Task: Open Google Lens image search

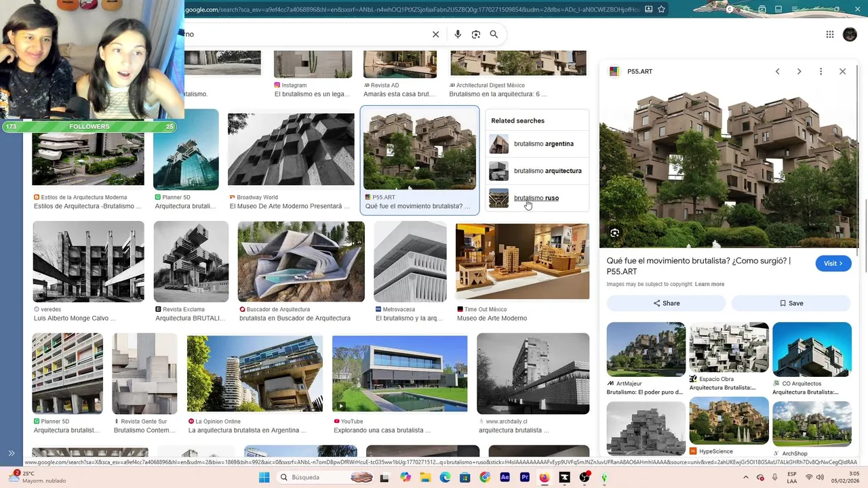Action: click(x=476, y=35)
